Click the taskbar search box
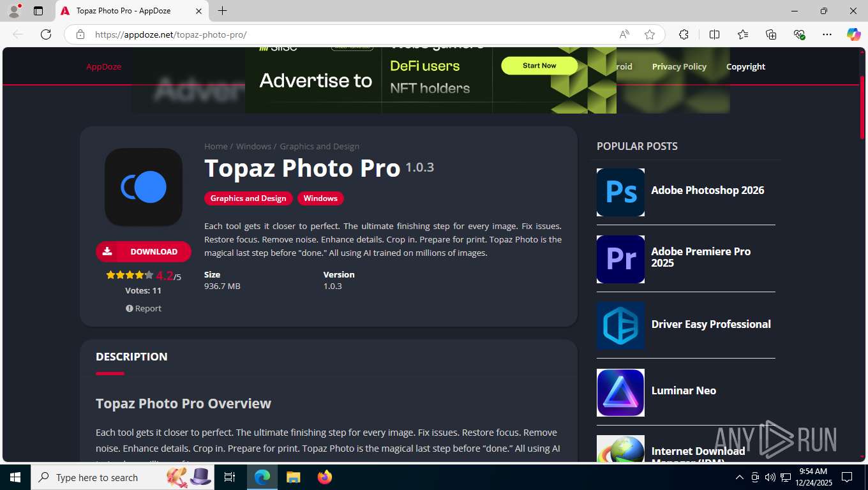 tap(123, 477)
